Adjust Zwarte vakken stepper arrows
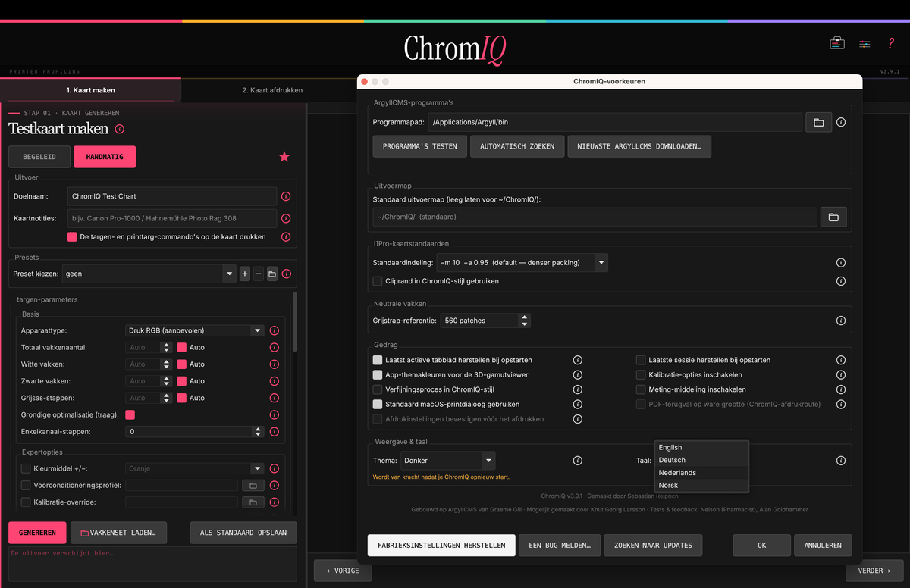The width and height of the screenshot is (910, 588). click(x=167, y=381)
